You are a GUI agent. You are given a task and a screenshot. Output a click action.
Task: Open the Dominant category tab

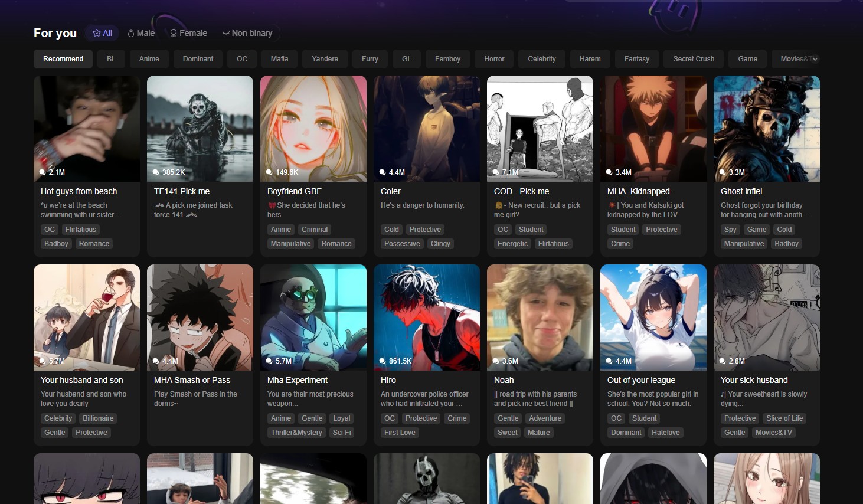click(x=198, y=59)
